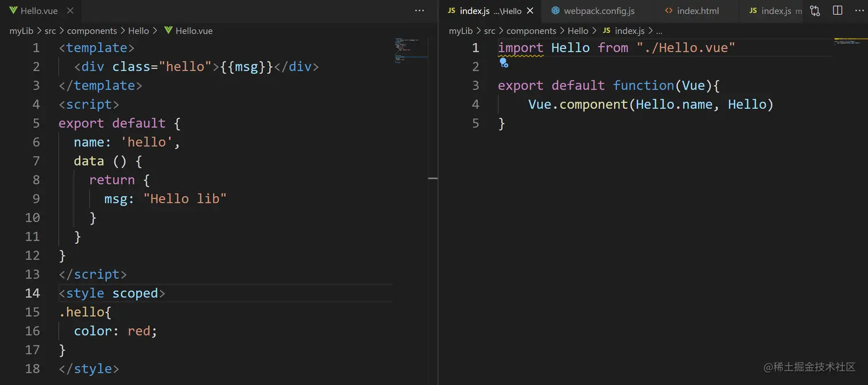Click myLib in the index.js breadcrumb
Screen dimensions: 868x385
(460, 31)
